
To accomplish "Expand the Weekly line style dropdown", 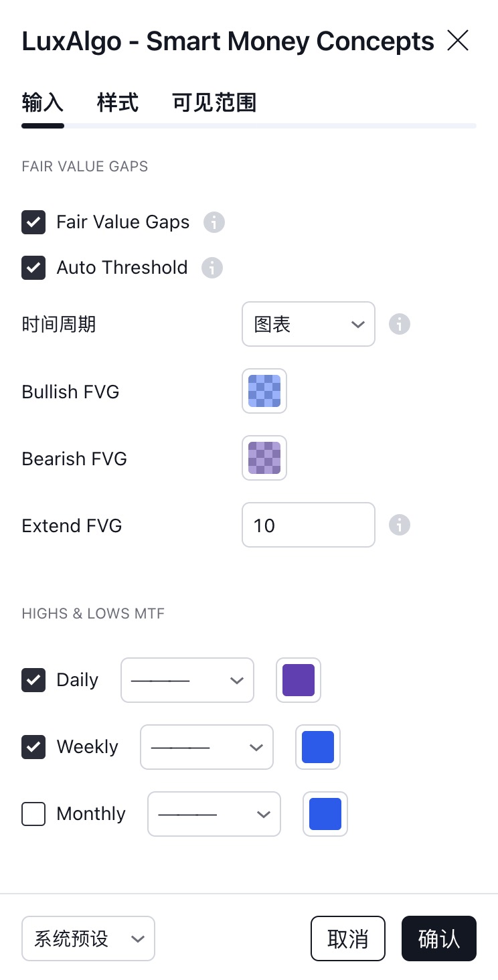I will click(207, 747).
